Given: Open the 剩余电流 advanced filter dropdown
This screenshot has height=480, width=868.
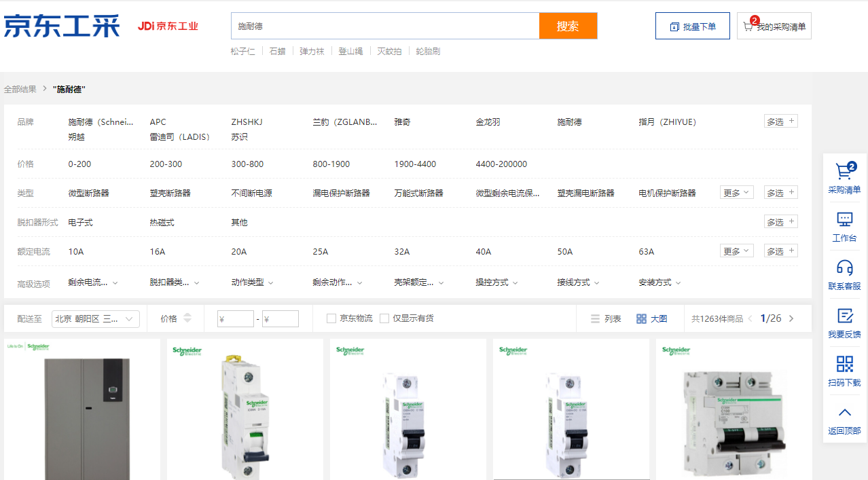Looking at the screenshot, I should point(93,282).
